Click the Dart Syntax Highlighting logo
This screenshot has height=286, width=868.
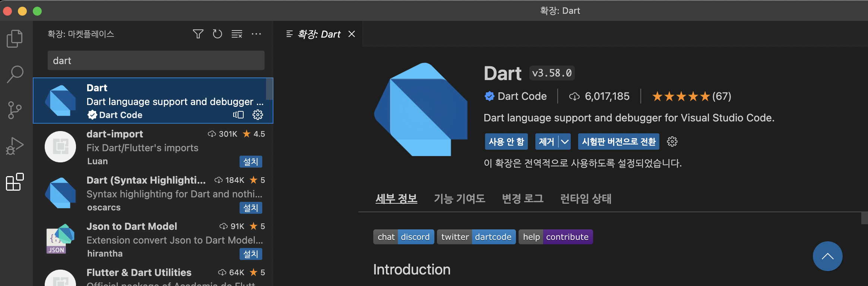tap(60, 193)
